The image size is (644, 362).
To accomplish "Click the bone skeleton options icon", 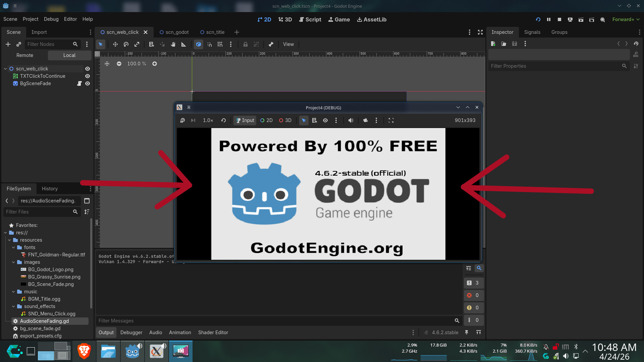I will coord(271,44).
